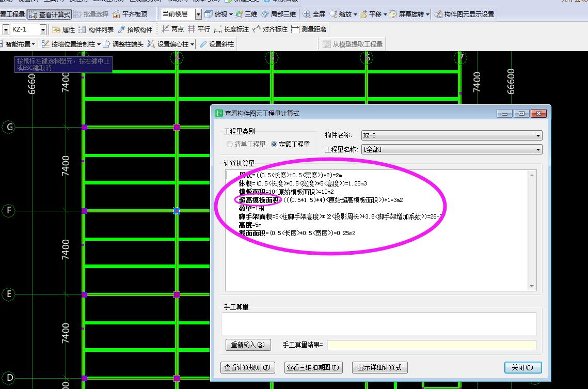Open 构件列表 panel
This screenshot has height=389, width=588.
(96, 29)
